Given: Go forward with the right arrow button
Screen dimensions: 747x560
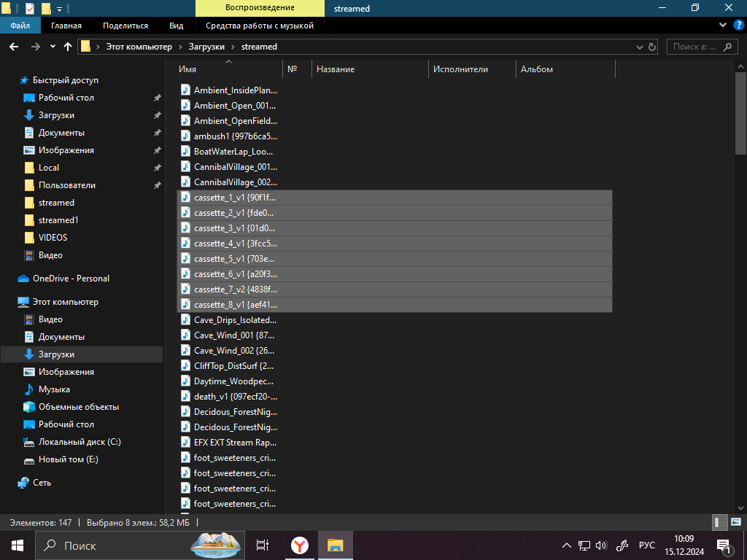Looking at the screenshot, I should tap(35, 47).
